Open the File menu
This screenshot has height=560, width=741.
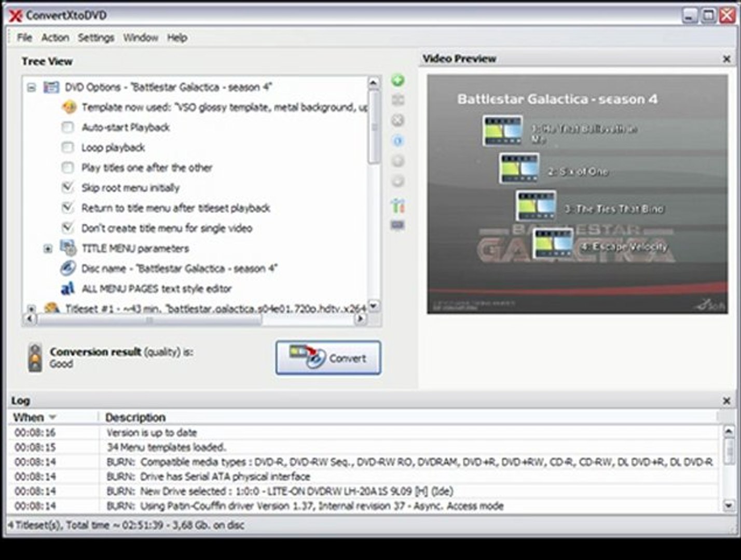(x=24, y=37)
